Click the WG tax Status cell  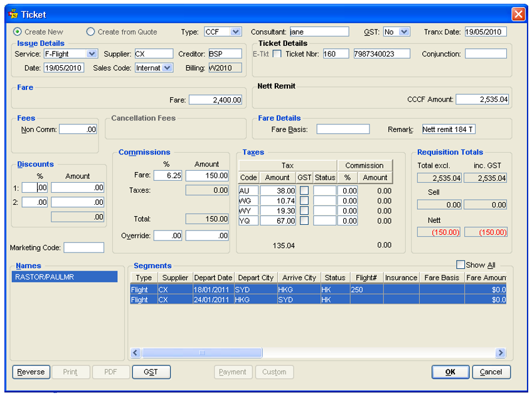pos(325,200)
